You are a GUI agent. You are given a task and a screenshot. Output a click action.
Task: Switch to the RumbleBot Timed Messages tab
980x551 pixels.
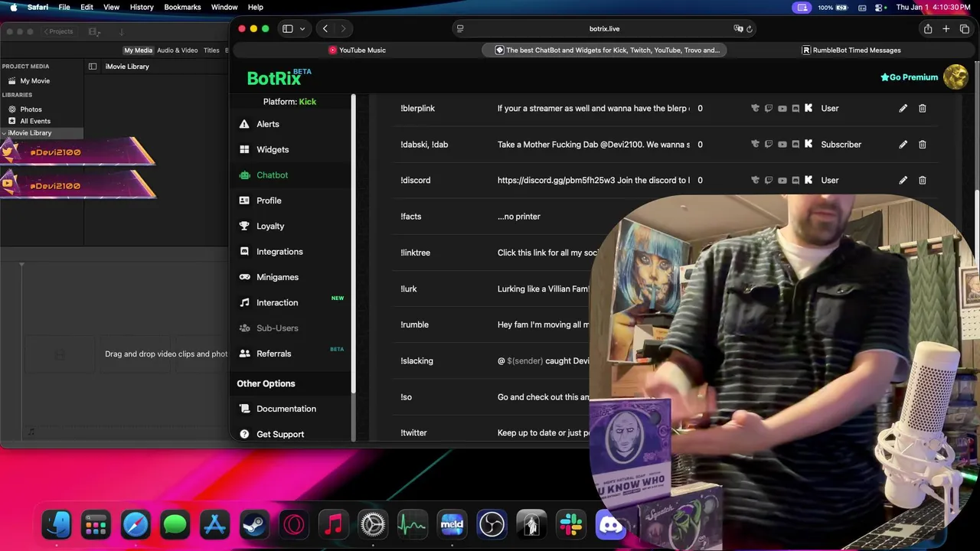[x=851, y=50]
